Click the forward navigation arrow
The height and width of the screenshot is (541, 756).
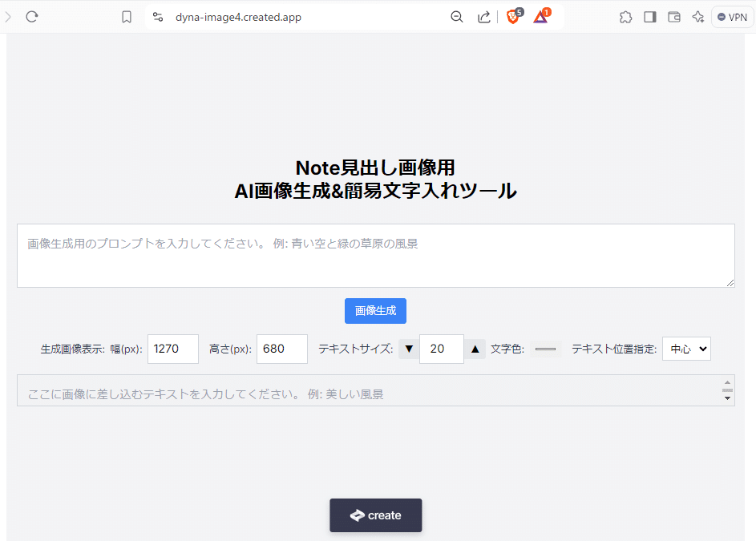pyautogui.click(x=8, y=17)
